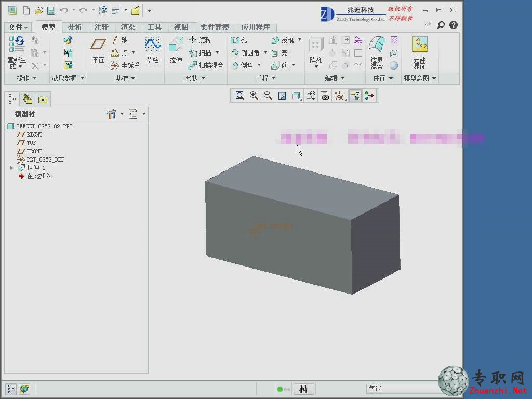Open the Sketch (草绘) tool

[153, 50]
